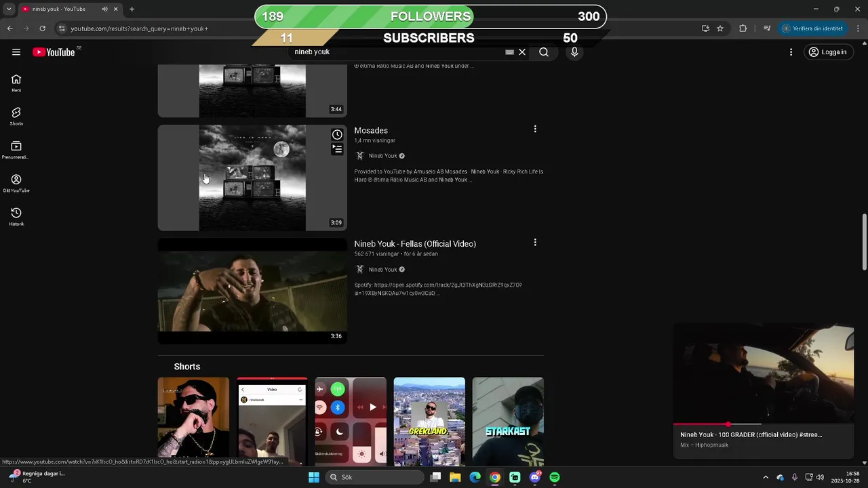Open Chrome extensions puzzle icon
Image resolution: width=868 pixels, height=488 pixels.
743,28
